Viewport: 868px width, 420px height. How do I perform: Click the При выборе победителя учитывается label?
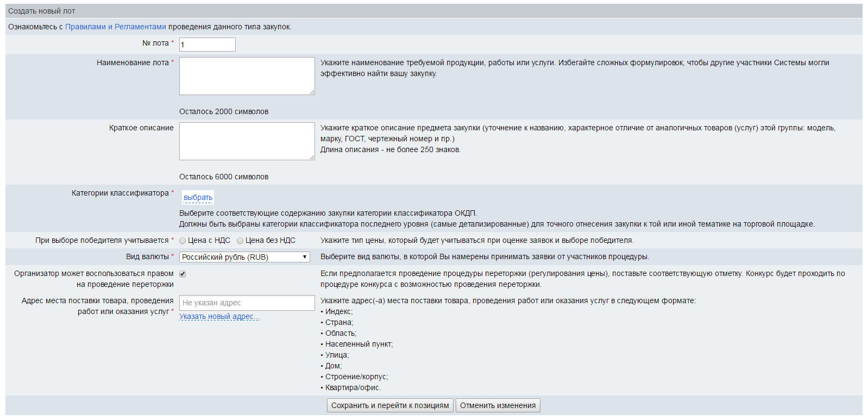coord(102,240)
